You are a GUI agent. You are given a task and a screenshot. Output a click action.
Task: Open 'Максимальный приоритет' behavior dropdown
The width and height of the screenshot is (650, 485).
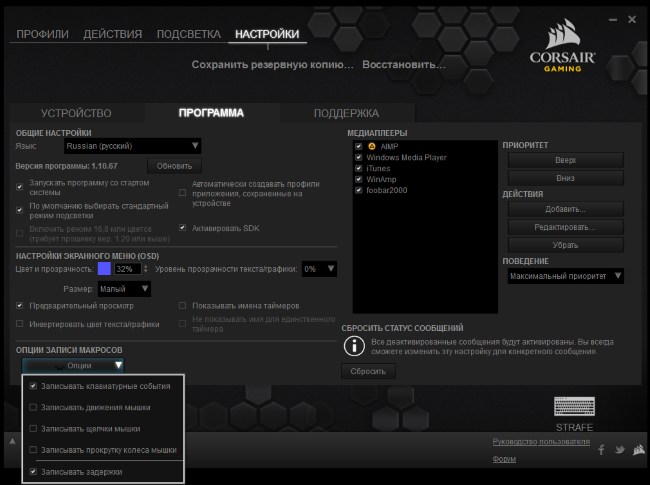(x=565, y=276)
